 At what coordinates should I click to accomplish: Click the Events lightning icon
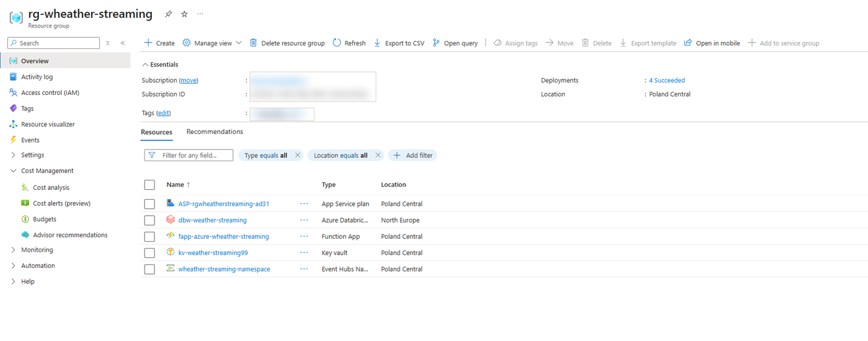click(x=14, y=140)
